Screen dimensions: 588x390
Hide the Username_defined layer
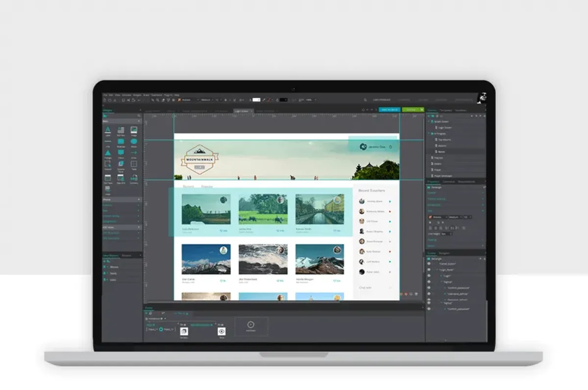(429, 294)
